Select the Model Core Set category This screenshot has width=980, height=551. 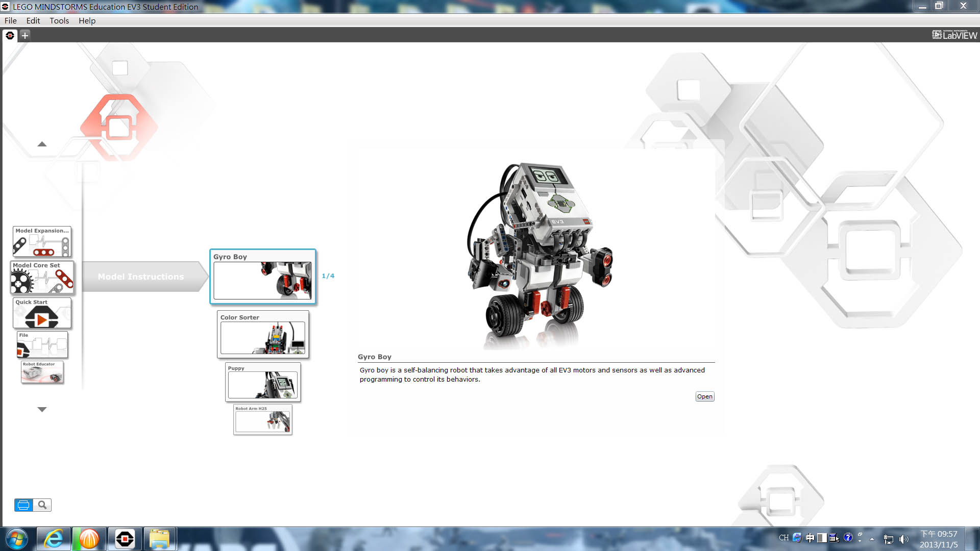[42, 278]
